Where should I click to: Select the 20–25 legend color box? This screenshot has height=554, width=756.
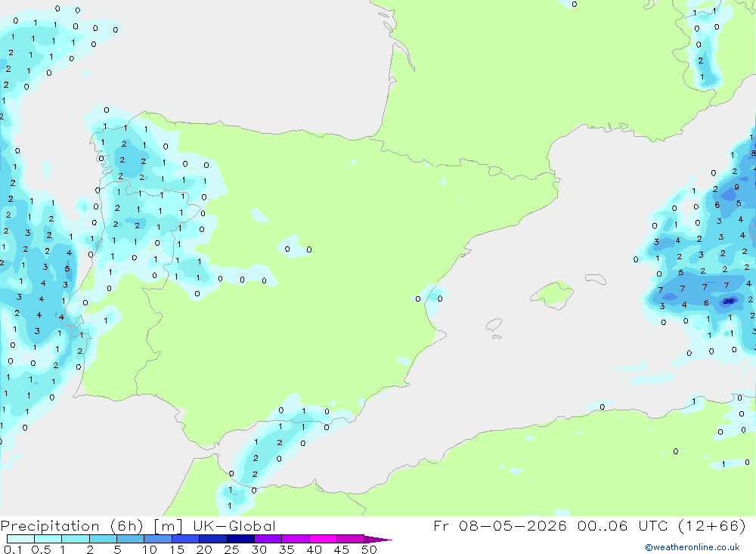pyautogui.click(x=213, y=539)
